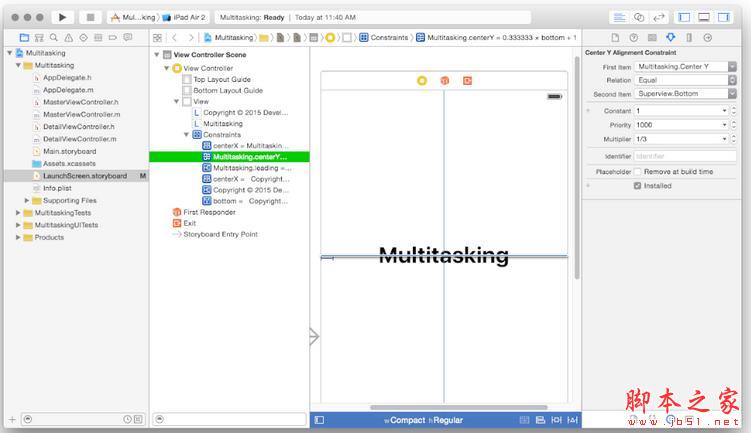Screen dimensions: 751x433
Task: Show the Symbol navigator
Action: tap(39, 37)
